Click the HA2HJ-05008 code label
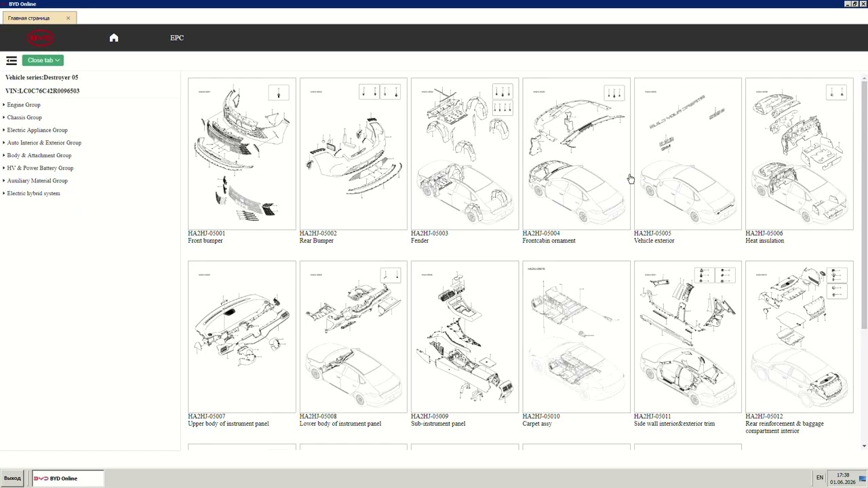 click(318, 416)
